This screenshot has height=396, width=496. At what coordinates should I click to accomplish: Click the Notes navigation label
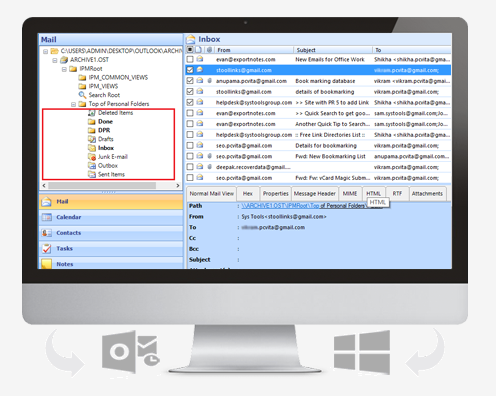65,264
